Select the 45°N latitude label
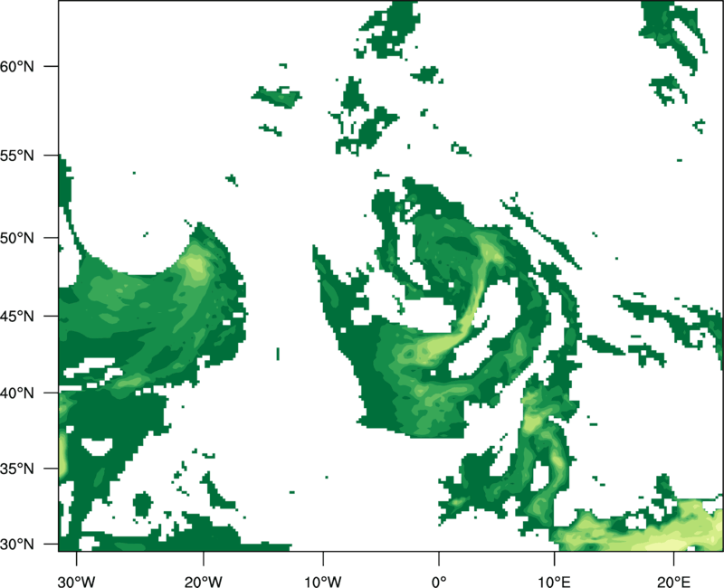This screenshot has width=724, height=588. [17, 316]
